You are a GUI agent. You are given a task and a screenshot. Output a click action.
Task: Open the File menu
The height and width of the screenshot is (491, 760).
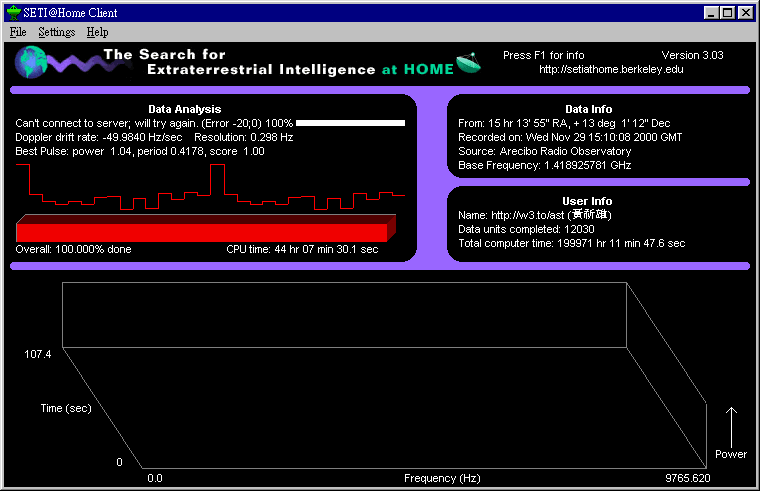pos(18,32)
